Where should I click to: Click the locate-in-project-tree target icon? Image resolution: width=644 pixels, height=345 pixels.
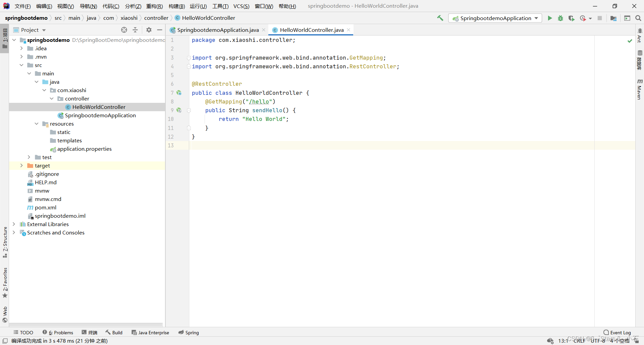[x=124, y=30]
